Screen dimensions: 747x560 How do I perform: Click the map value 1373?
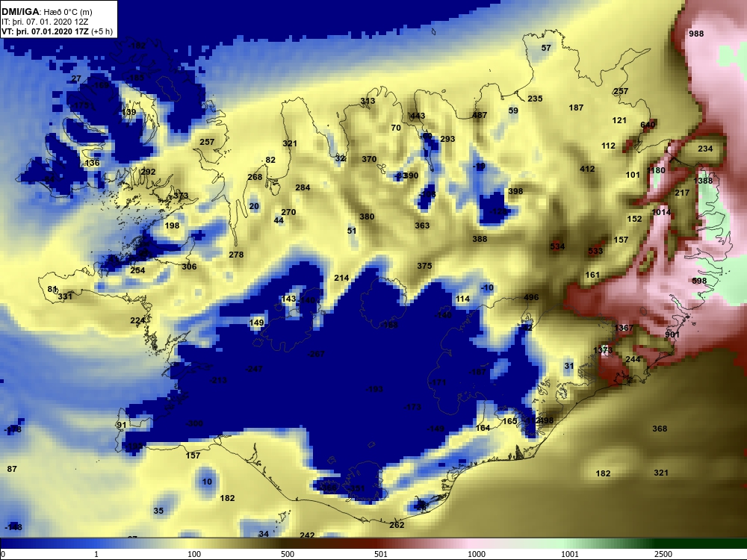[x=603, y=350]
